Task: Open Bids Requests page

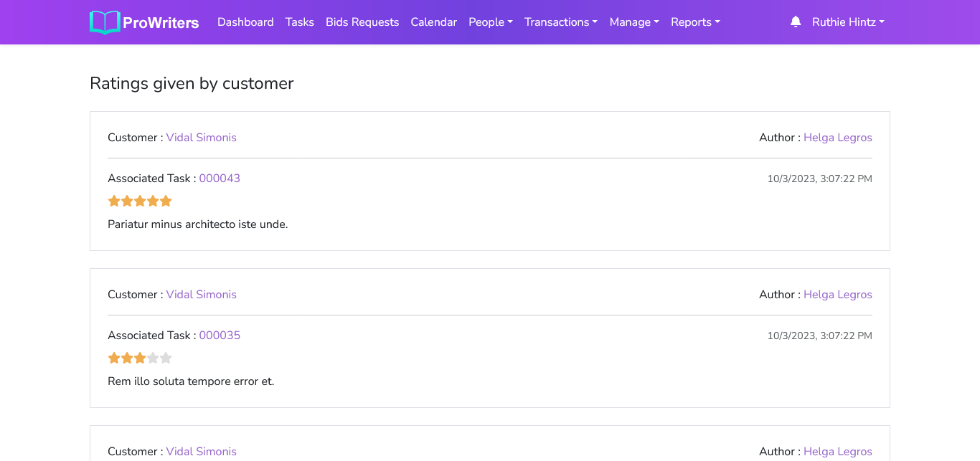Action: [x=362, y=22]
